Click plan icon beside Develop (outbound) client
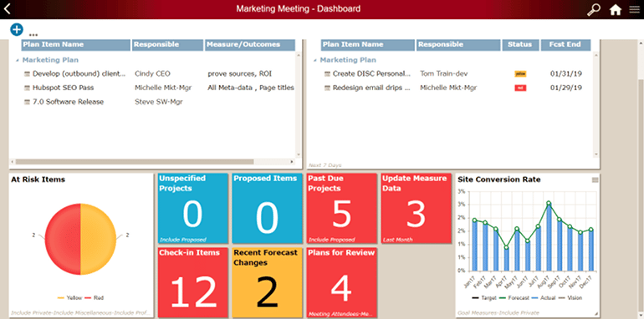This screenshot has height=319, width=644. (x=28, y=73)
